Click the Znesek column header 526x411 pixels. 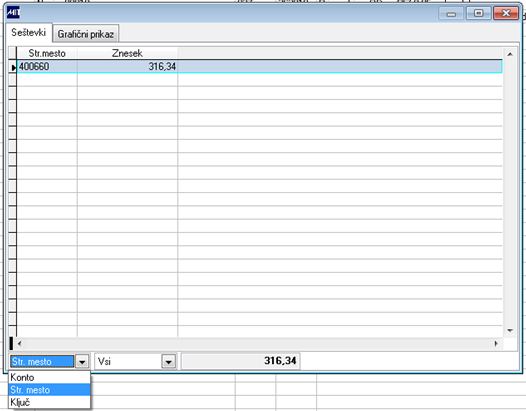click(127, 53)
